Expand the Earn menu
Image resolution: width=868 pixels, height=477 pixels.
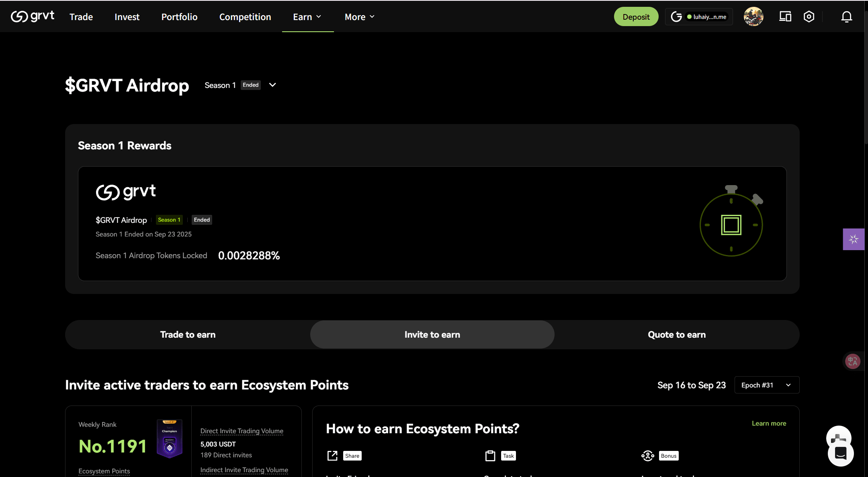[307, 17]
